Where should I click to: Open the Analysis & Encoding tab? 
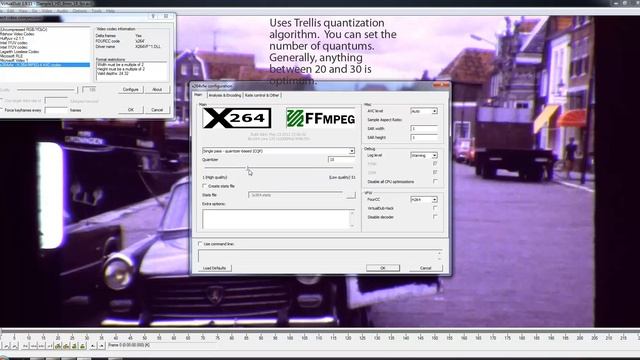[225, 95]
